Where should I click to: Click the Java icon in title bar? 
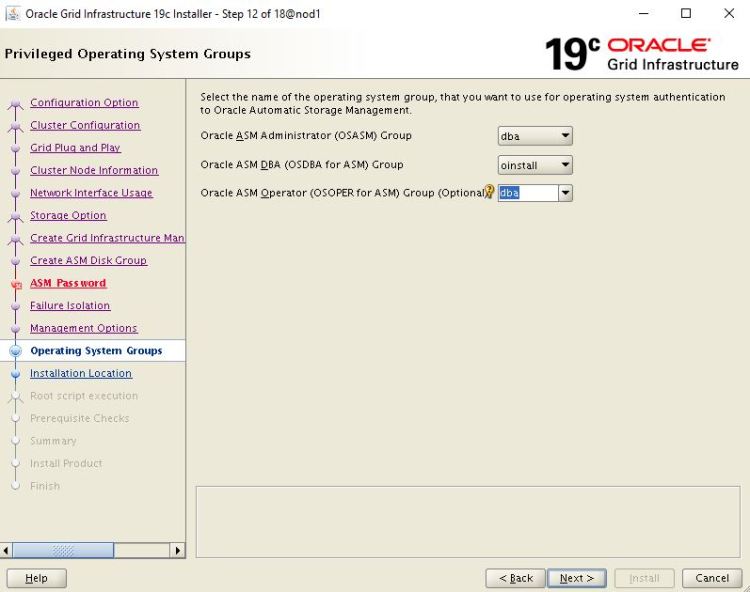[12, 14]
